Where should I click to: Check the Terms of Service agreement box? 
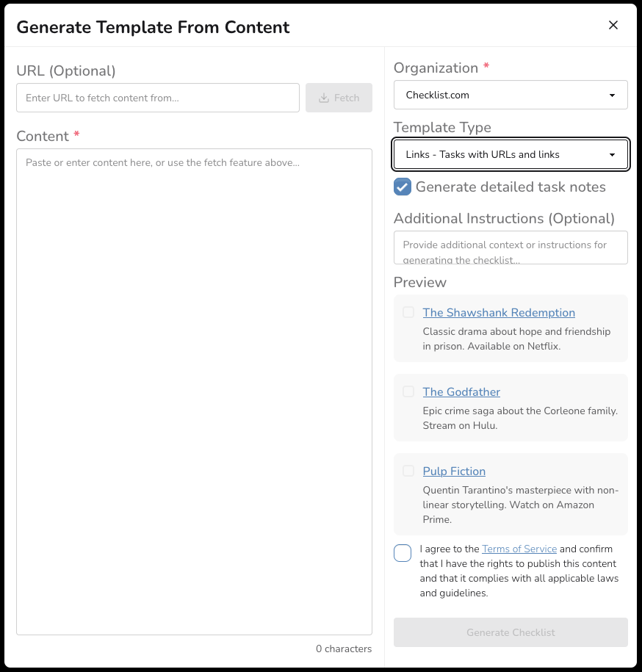(403, 553)
